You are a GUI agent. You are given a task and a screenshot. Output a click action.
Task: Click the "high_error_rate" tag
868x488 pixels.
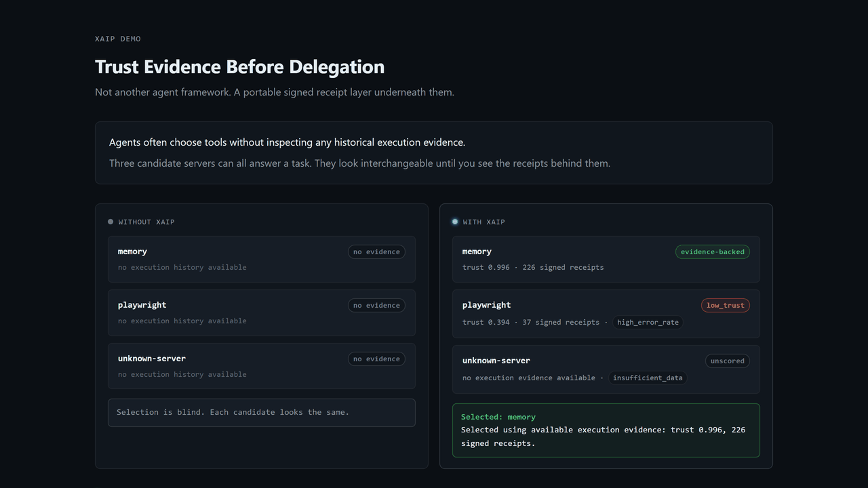[648, 323]
